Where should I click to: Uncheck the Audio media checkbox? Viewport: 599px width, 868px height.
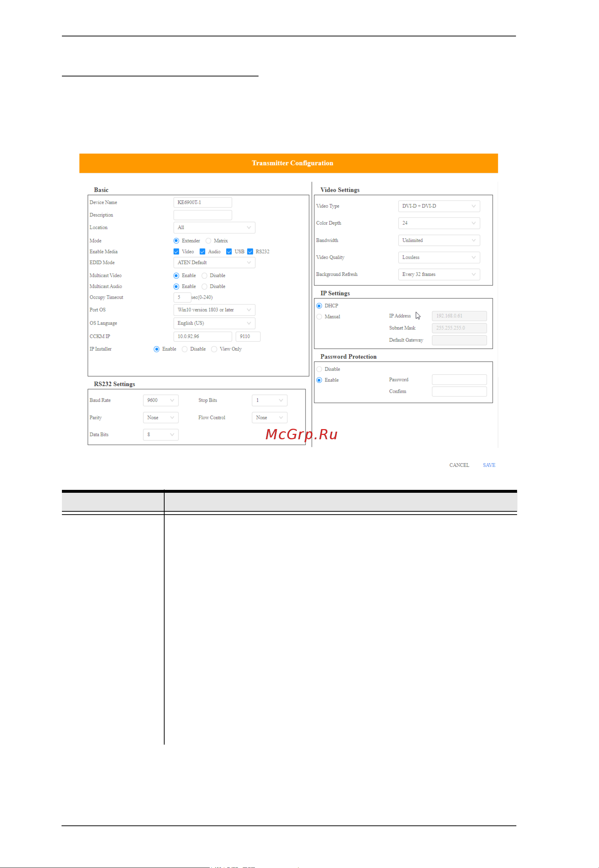tap(202, 252)
